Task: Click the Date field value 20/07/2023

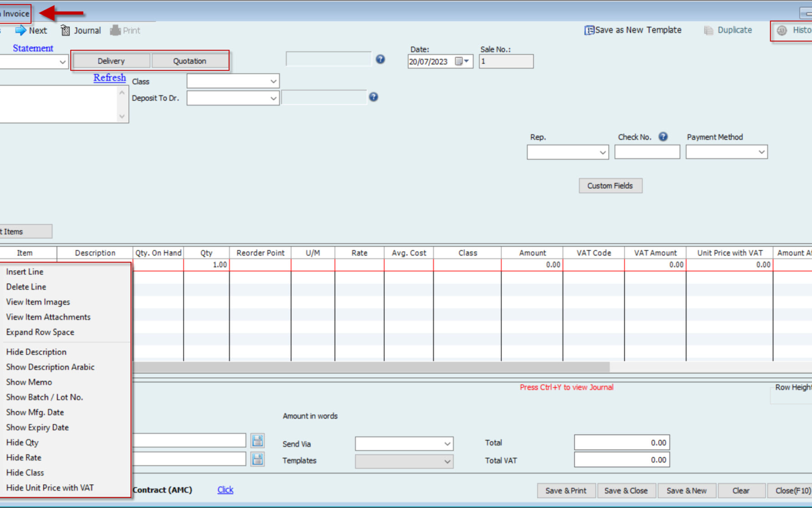Action: (429, 61)
